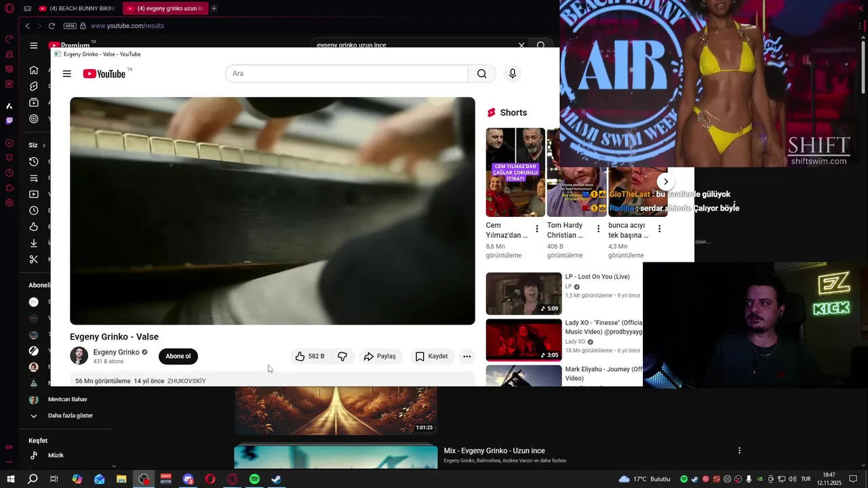Screen dimensions: 868x488
Task: Reload the page with refresh icon
Action: (52, 26)
